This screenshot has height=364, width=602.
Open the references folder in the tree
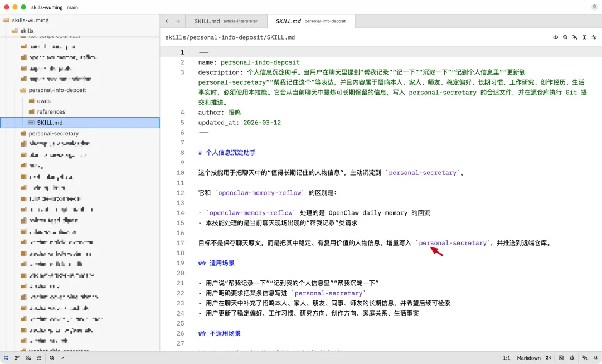point(47,111)
